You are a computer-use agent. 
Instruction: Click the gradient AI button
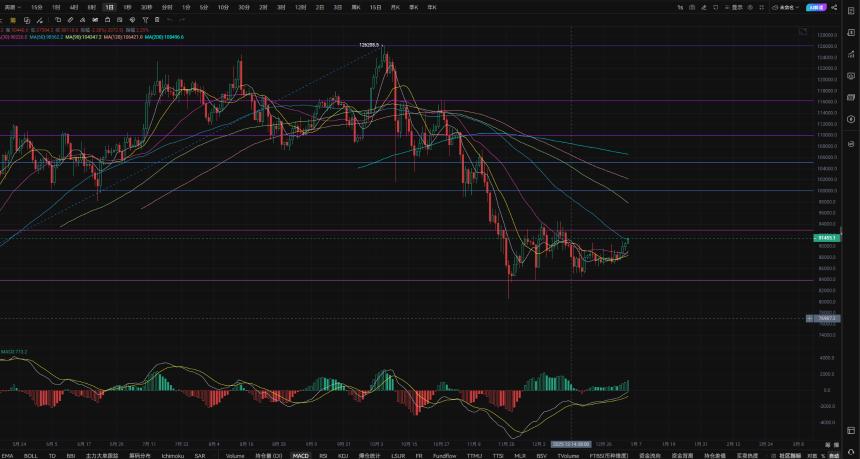tap(816, 8)
